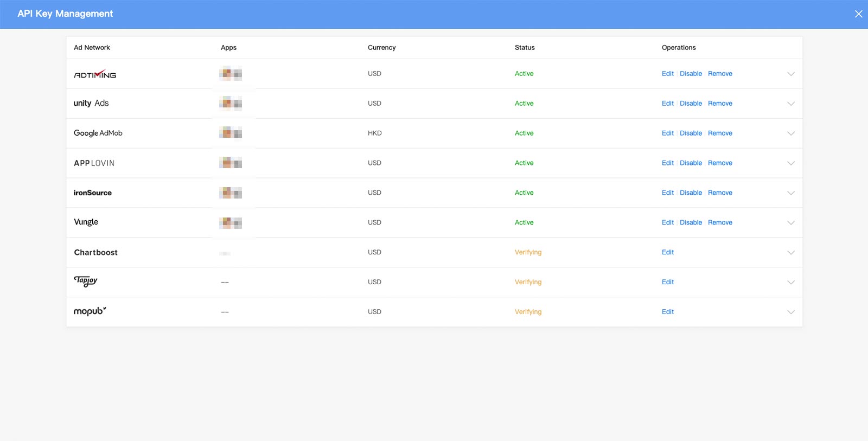Click the Active status for ironSource

pyautogui.click(x=524, y=193)
